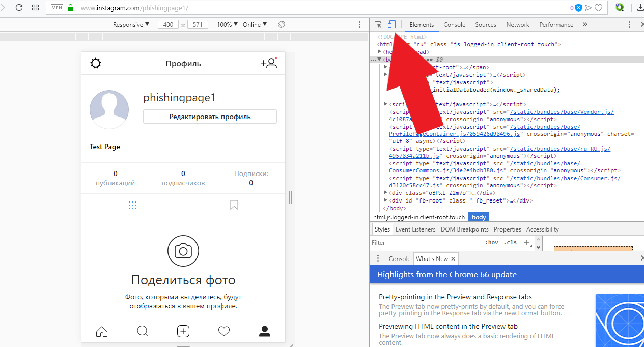Open search via magnifier icon

(143, 332)
